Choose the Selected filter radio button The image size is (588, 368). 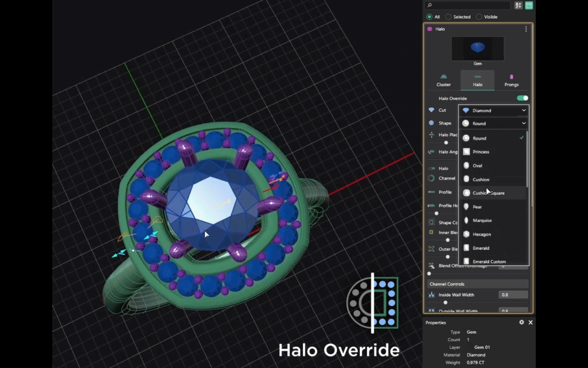click(449, 17)
